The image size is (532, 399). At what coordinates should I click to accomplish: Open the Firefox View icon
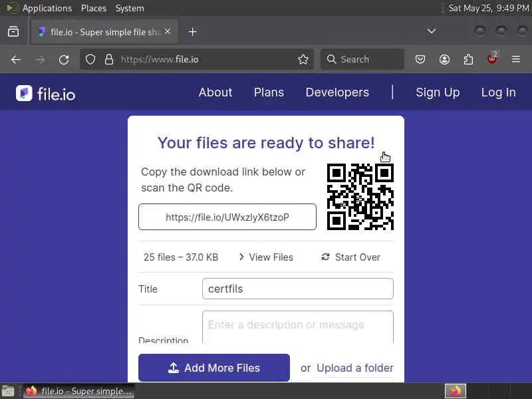tap(13, 31)
